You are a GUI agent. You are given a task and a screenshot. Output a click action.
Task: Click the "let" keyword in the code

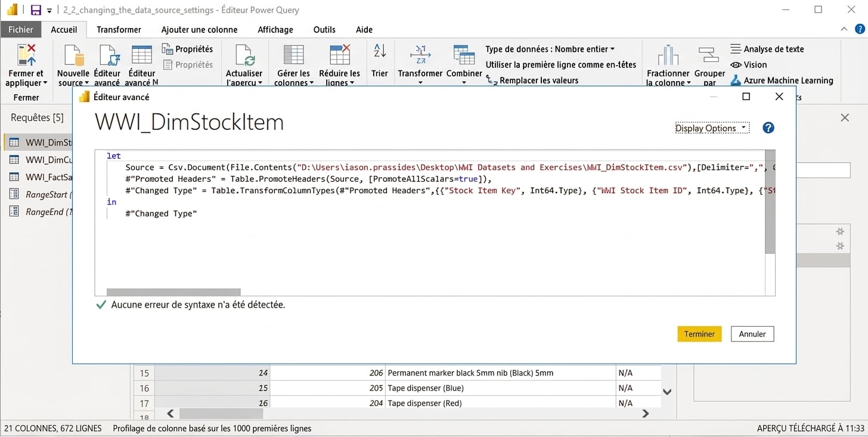(x=114, y=156)
